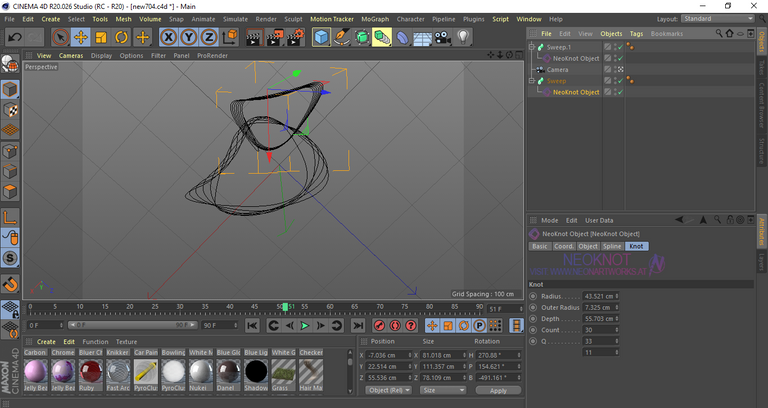Viewport: 768px width, 408px height.
Task: Toggle the Snap magnet icon
Action: [x=10, y=284]
